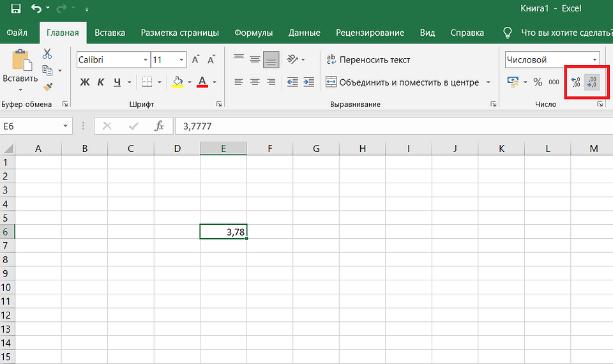Click the Increase Font Size icon
Image resolution: width=613 pixels, height=364 pixels.
click(x=196, y=60)
